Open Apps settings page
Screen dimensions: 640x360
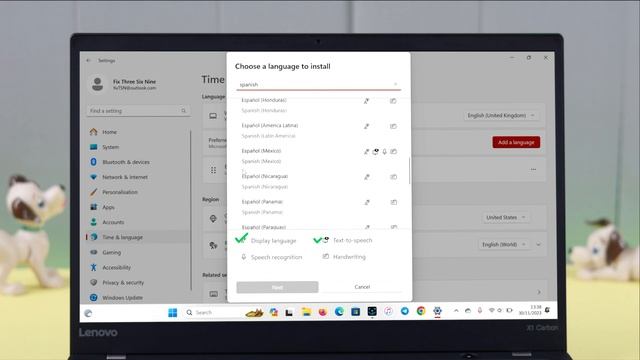pyautogui.click(x=138, y=207)
